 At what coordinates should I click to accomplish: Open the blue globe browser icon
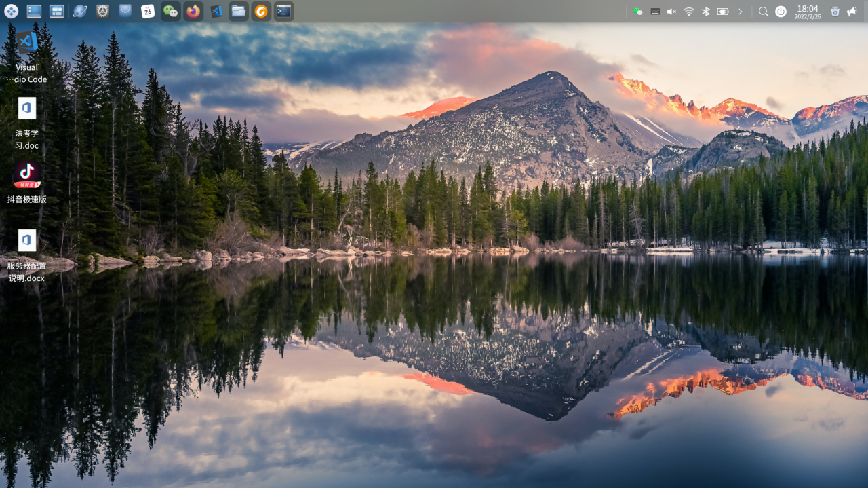tap(80, 11)
